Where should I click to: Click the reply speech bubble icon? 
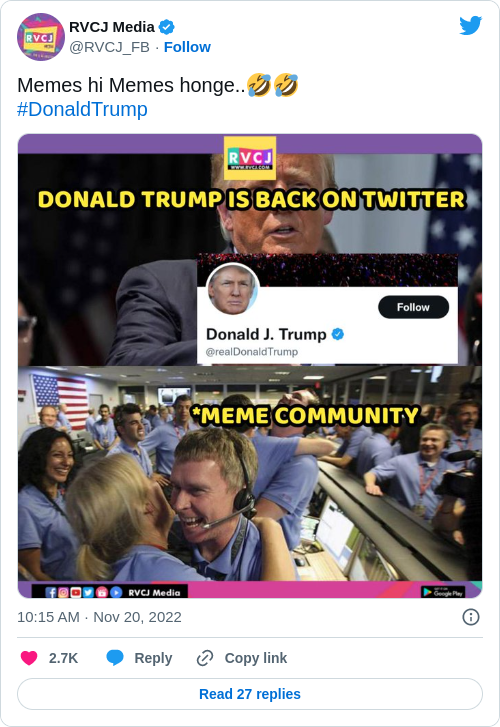pos(115,658)
